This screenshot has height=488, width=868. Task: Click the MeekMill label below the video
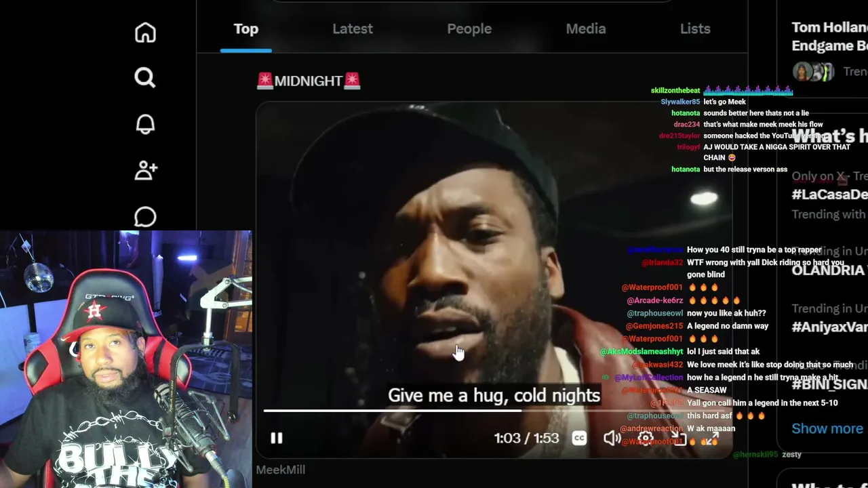(281, 470)
